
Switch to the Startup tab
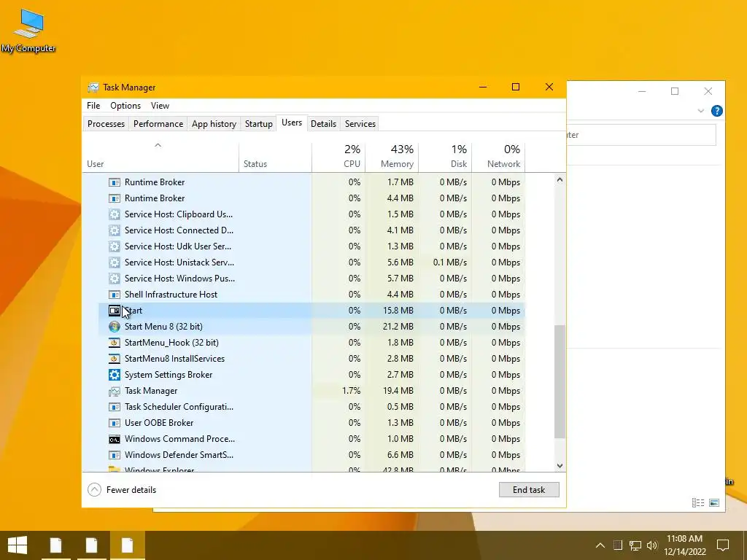click(259, 124)
